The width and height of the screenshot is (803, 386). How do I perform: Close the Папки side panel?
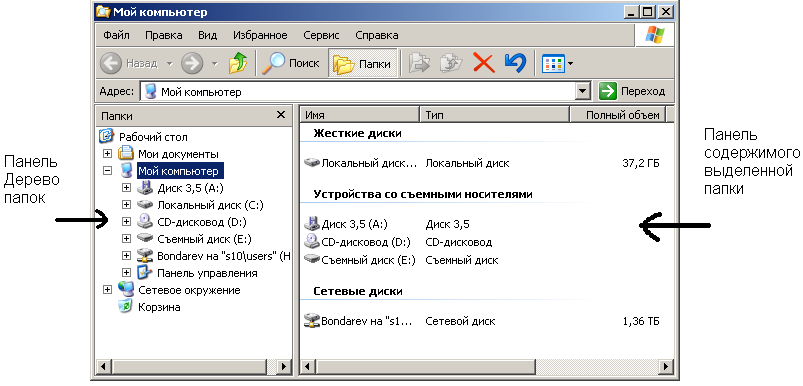pos(281,115)
